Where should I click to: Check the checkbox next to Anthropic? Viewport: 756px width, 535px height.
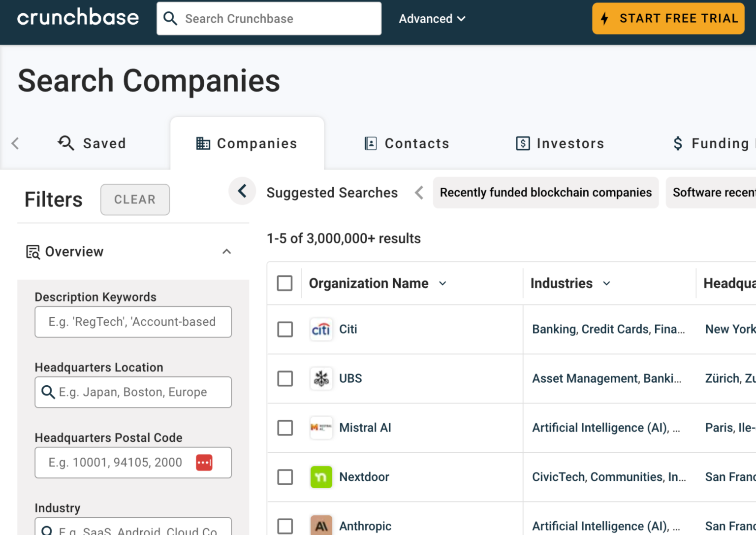click(284, 526)
